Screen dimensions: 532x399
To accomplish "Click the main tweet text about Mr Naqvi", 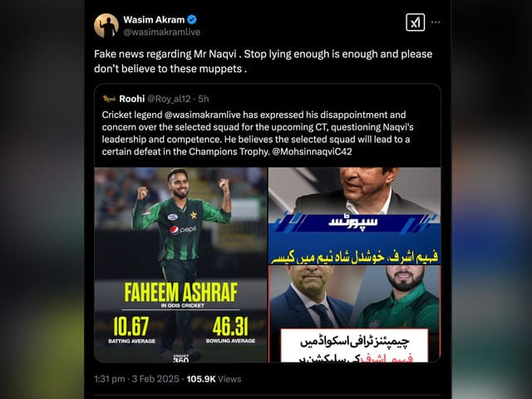I will tap(264, 62).
